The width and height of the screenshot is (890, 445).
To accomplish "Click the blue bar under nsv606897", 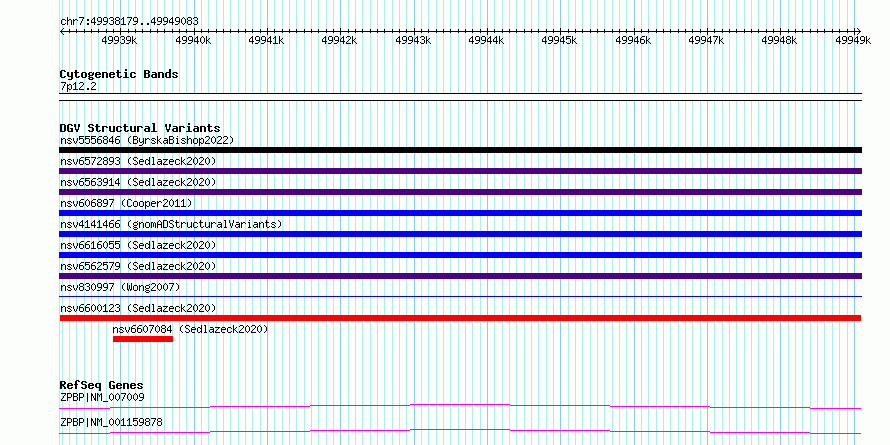I will 460,213.
